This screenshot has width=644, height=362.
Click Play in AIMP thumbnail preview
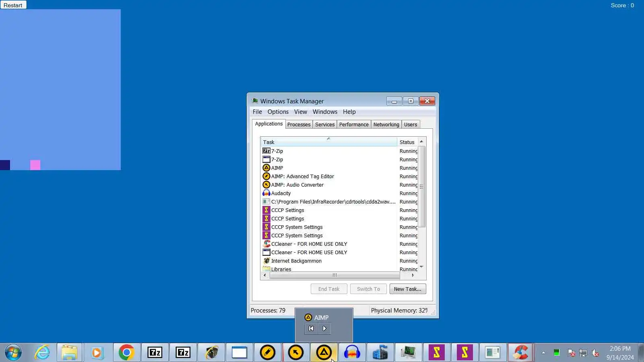[x=324, y=329]
